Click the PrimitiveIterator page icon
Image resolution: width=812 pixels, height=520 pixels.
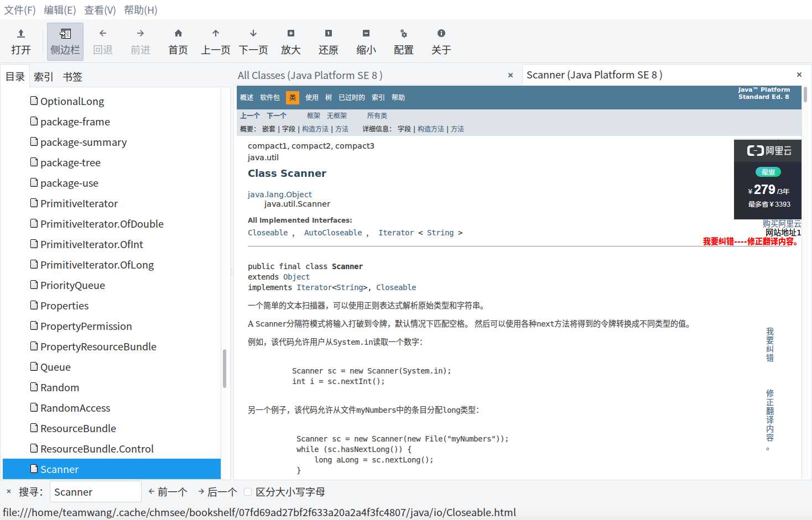[34, 203]
